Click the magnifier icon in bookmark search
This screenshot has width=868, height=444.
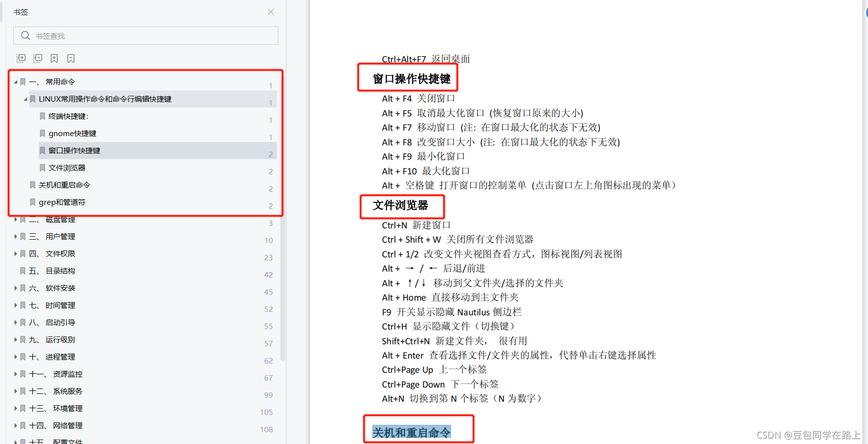tap(26, 35)
